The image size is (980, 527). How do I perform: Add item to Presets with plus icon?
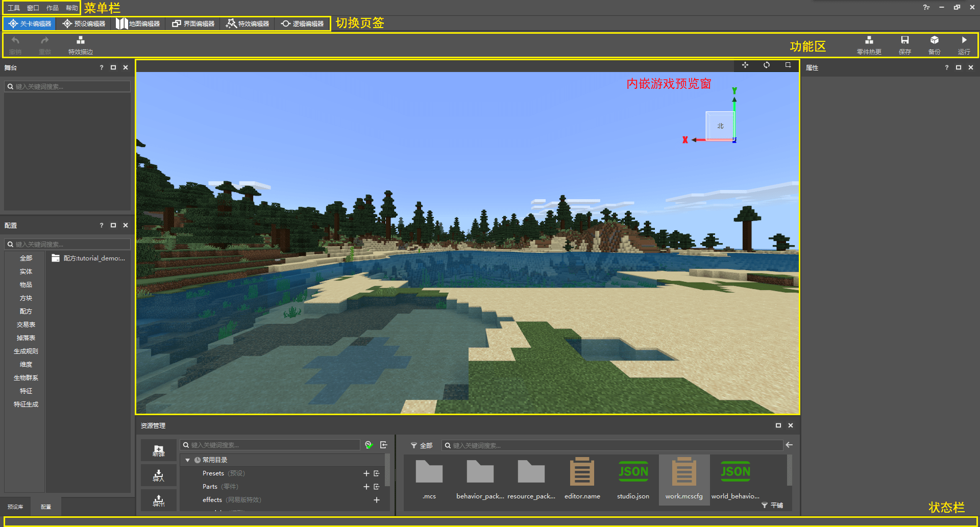click(x=366, y=473)
